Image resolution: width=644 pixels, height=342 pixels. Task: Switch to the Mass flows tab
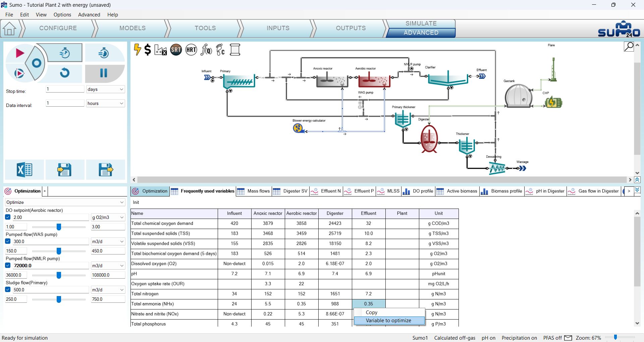[x=254, y=191]
